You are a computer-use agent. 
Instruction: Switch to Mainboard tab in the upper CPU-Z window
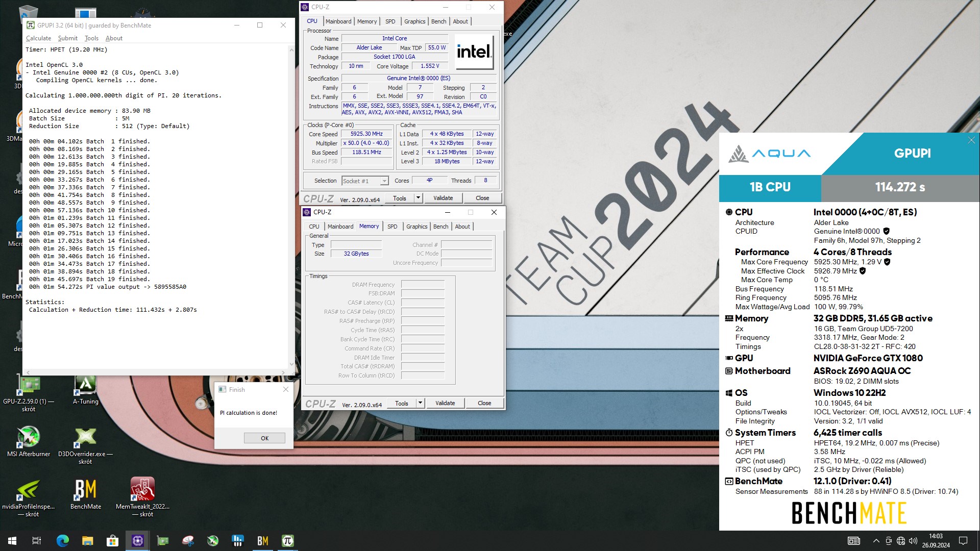[x=338, y=21]
